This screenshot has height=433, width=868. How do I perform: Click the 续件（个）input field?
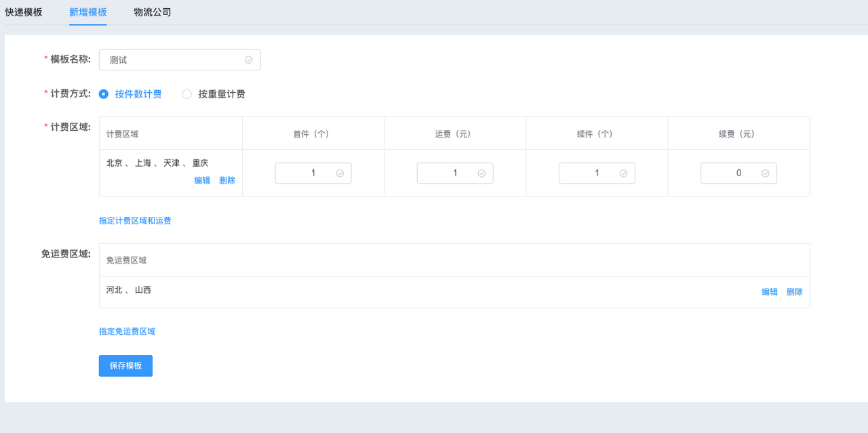597,173
